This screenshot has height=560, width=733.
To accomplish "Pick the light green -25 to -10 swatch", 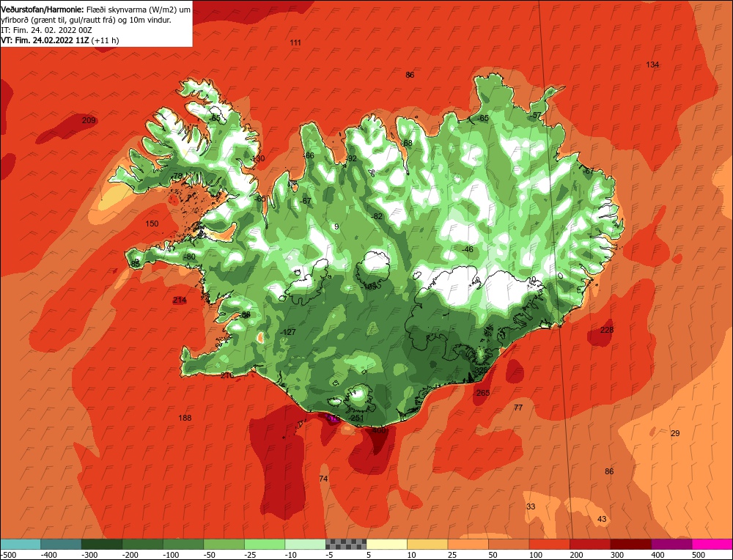I will click(264, 544).
